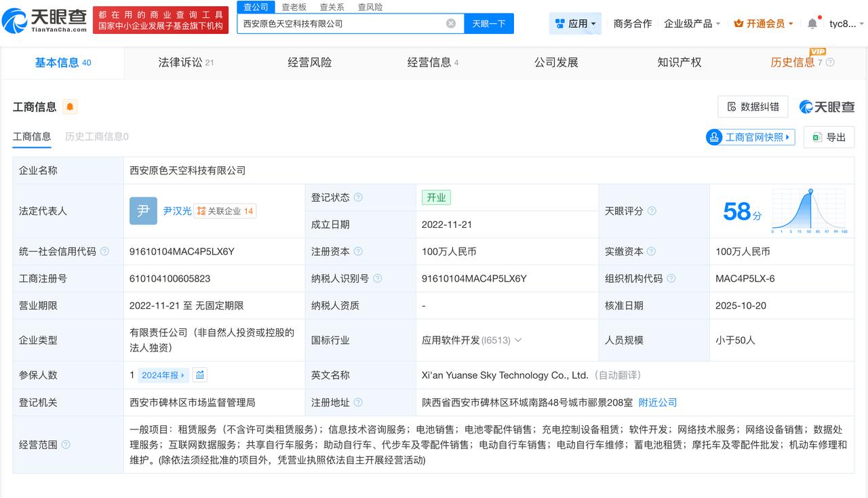This screenshot has width=868, height=498.
Task: Click the stamp icon on 工商官网快照
Action: 713,137
